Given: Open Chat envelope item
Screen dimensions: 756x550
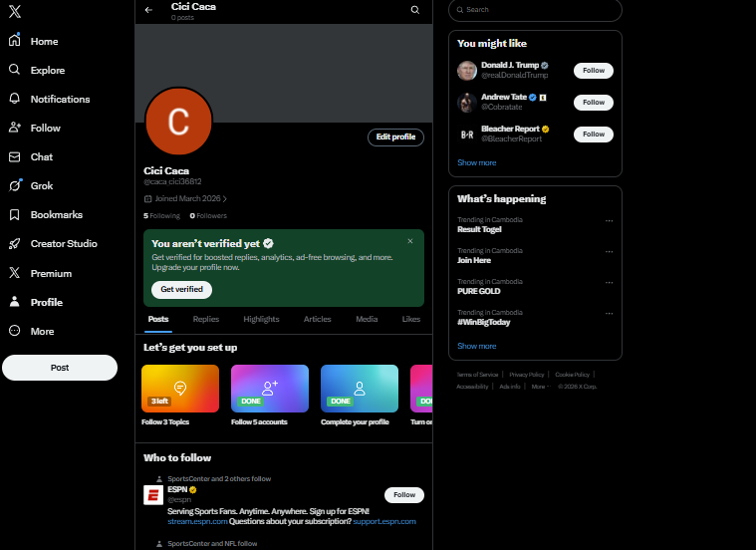Looking at the screenshot, I should point(30,156).
